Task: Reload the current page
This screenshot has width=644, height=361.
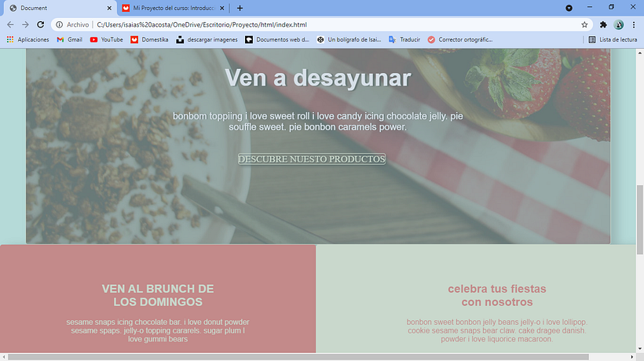Action: (x=40, y=24)
